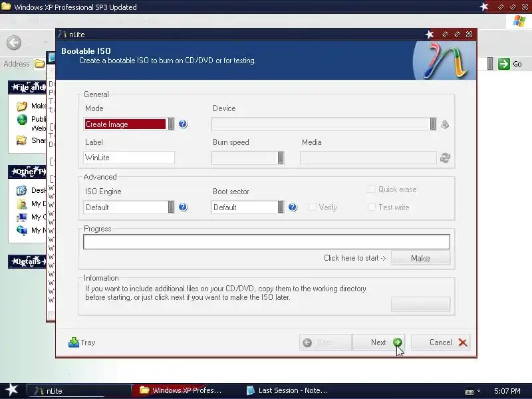Click the Address bar folder icon

click(39, 64)
